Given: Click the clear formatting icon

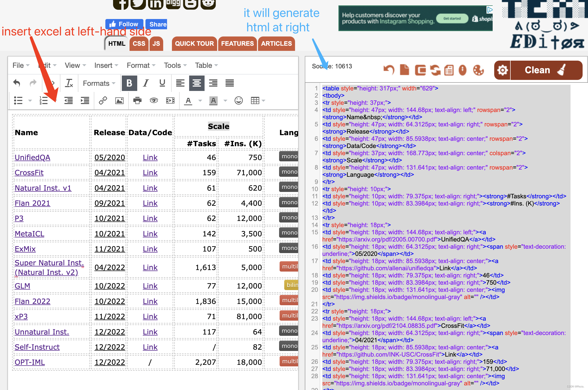Looking at the screenshot, I should (x=69, y=83).
